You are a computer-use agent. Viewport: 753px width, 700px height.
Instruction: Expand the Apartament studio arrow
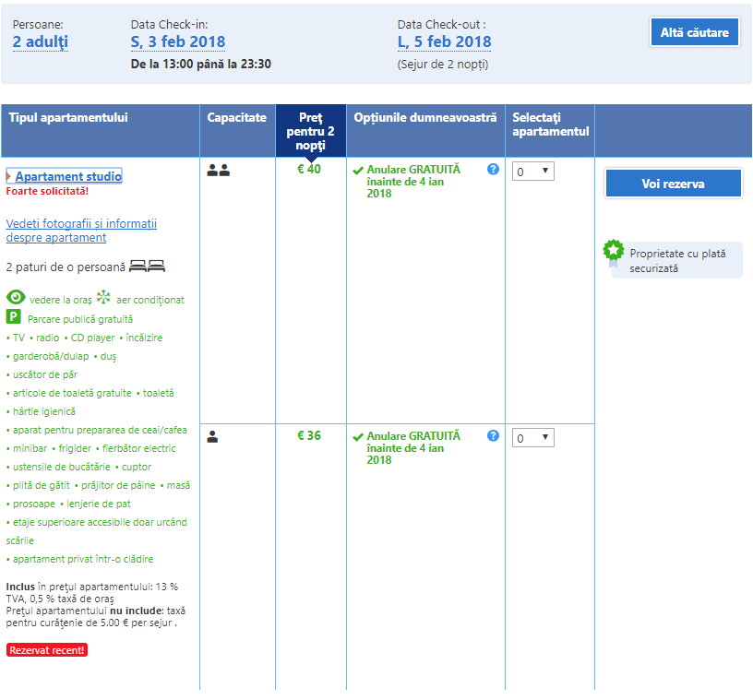(x=8, y=176)
